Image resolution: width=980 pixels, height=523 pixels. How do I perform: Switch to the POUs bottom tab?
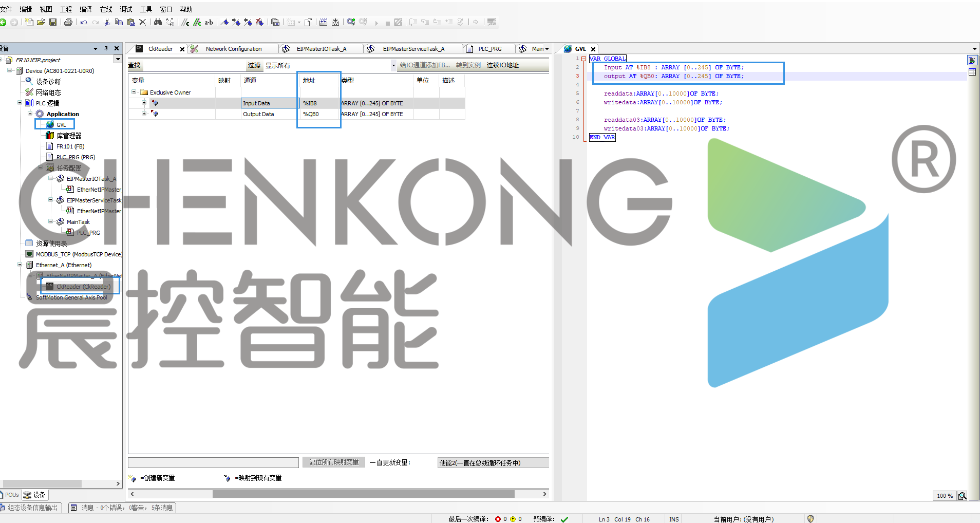coord(11,495)
